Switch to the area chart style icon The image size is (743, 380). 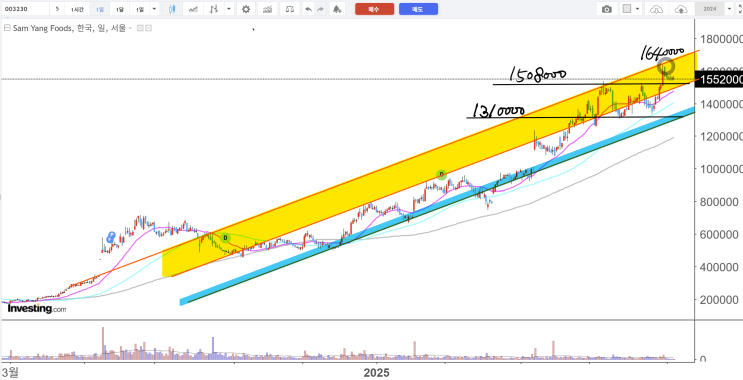[193, 9]
